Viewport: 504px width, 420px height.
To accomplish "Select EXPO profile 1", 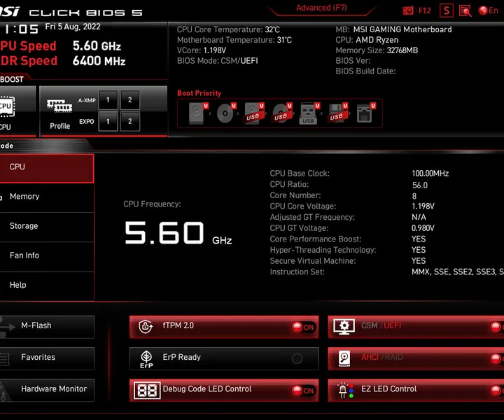I will coord(108,122).
